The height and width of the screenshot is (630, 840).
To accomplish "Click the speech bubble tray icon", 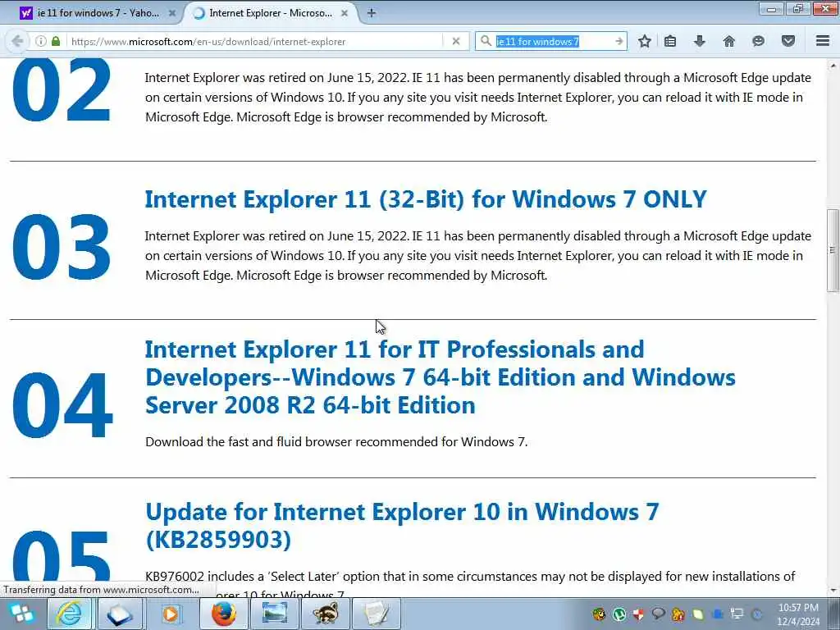I will 659,614.
